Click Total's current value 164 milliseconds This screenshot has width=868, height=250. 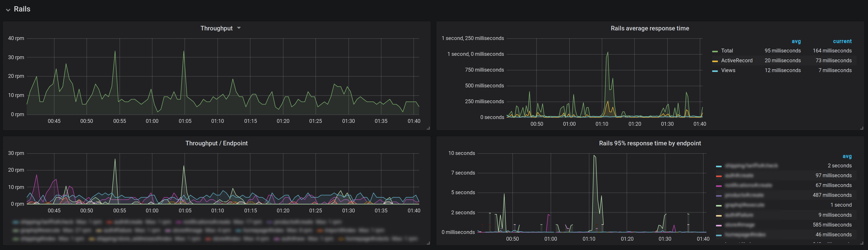click(x=832, y=51)
